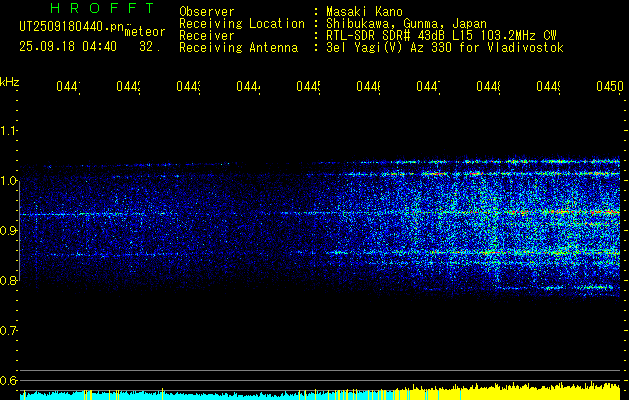This screenshot has height=400, width=629.
Task: Click the 0445 time marker
Action: (308, 87)
